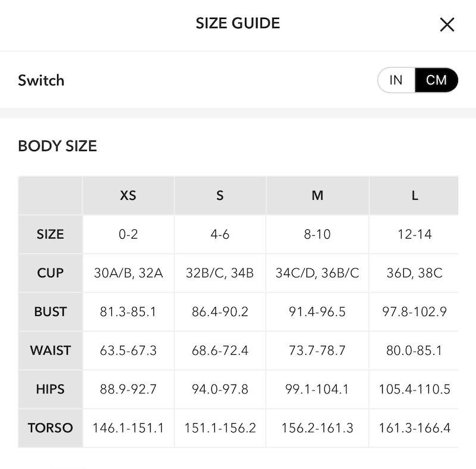Click the SIZE row label

tap(50, 234)
